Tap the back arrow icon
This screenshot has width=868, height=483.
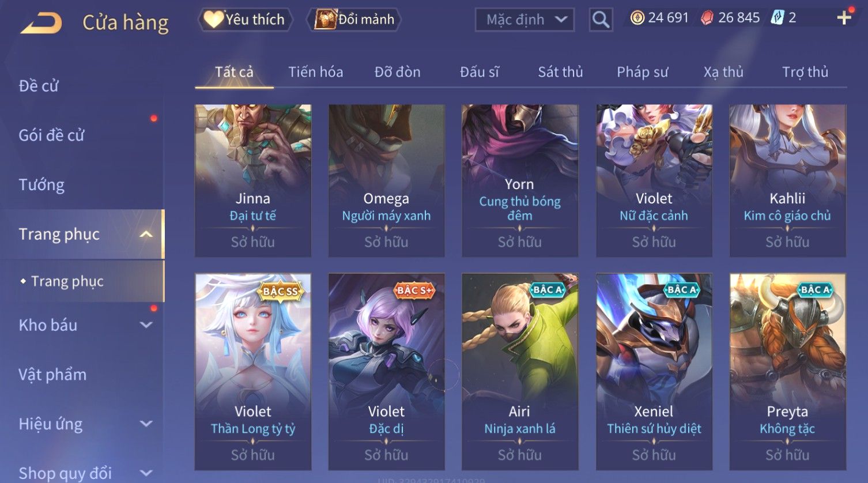click(x=41, y=24)
